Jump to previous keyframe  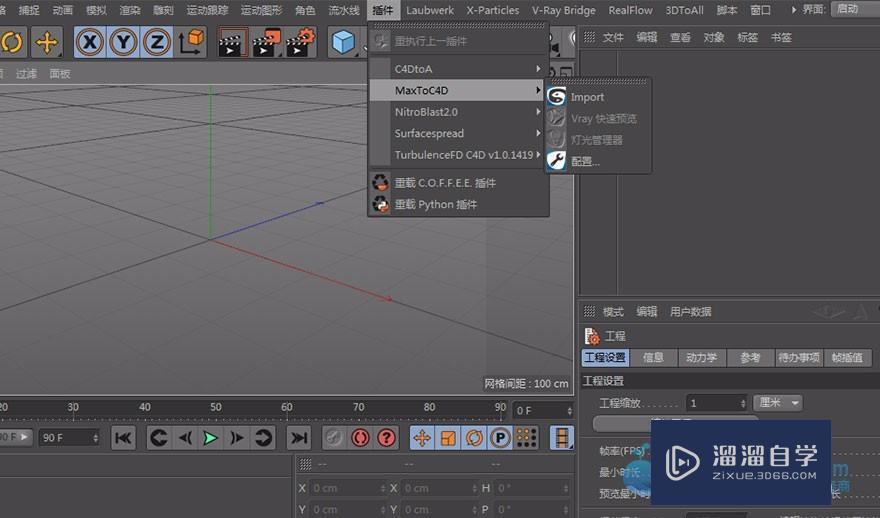(x=159, y=438)
